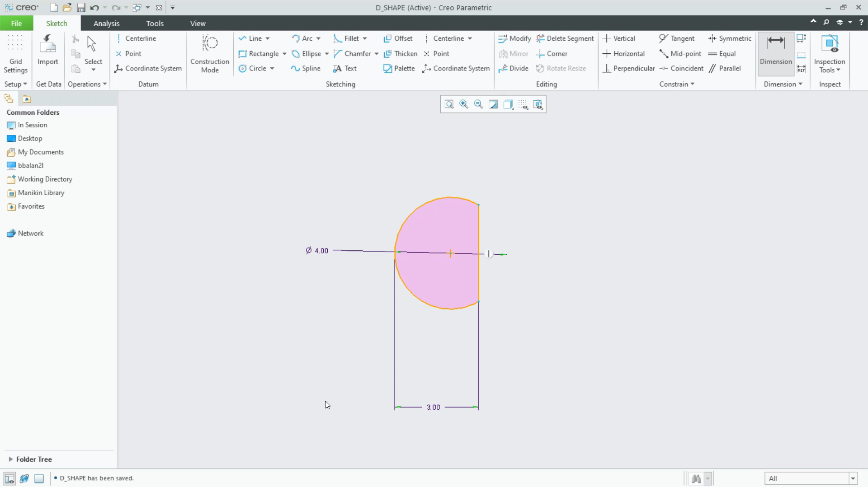Select the Divide tool
868x487 pixels.
click(514, 68)
